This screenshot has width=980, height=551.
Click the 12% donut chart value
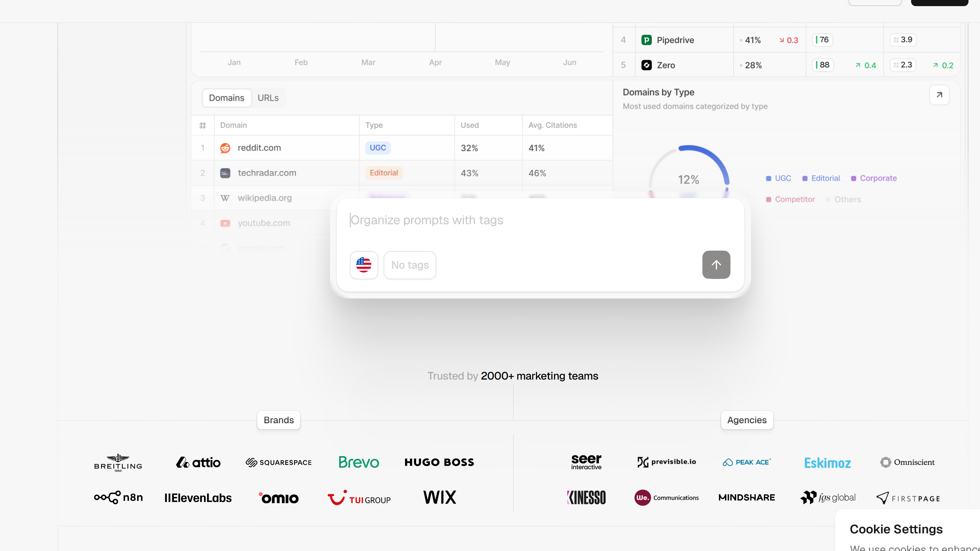[688, 179]
